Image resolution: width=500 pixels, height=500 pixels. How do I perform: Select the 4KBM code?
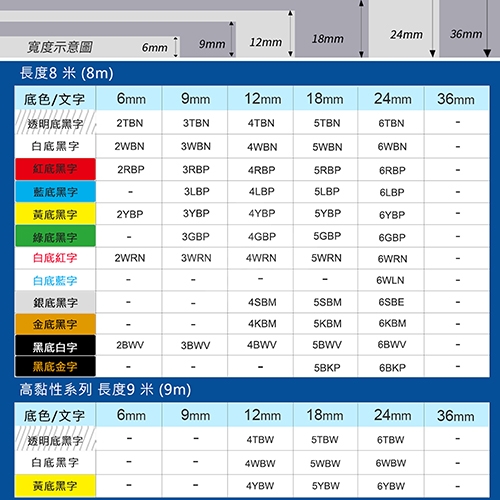pos(262,324)
